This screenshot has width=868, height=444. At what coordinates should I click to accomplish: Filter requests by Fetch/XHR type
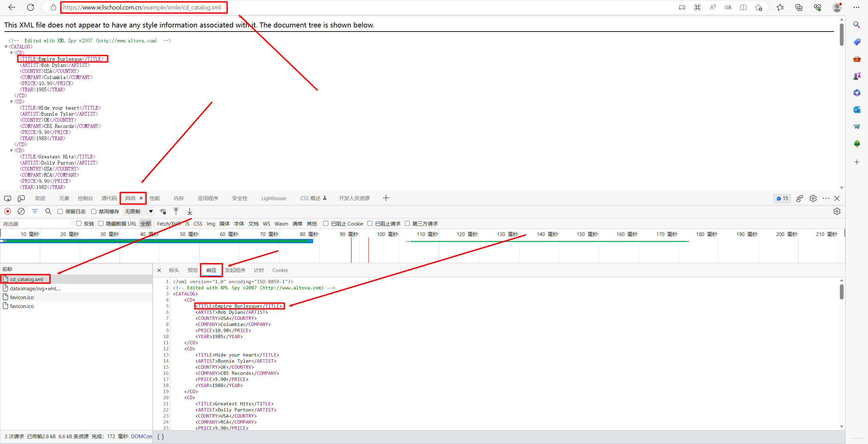coord(169,224)
